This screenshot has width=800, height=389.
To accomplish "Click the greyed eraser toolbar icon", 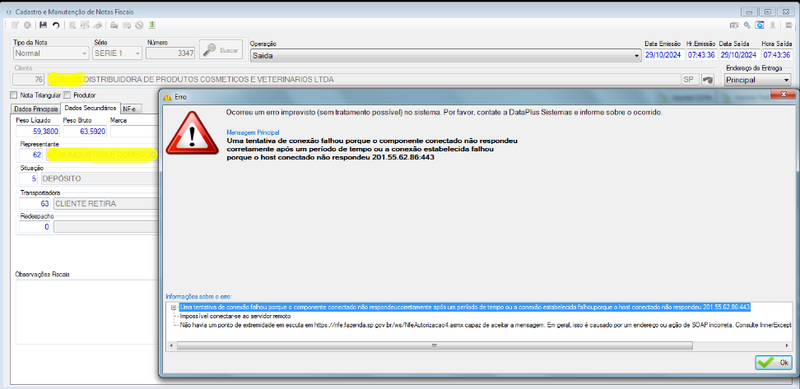I will 97,25.
